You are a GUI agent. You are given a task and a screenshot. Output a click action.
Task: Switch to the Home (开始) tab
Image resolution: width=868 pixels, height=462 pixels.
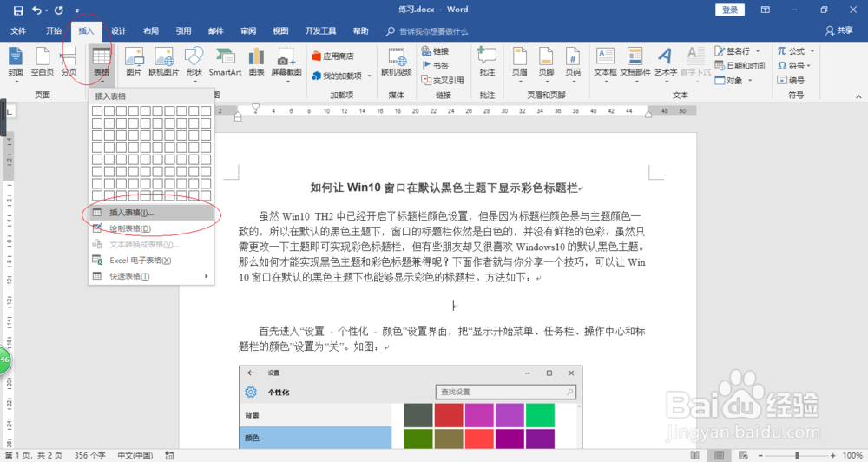click(54, 31)
